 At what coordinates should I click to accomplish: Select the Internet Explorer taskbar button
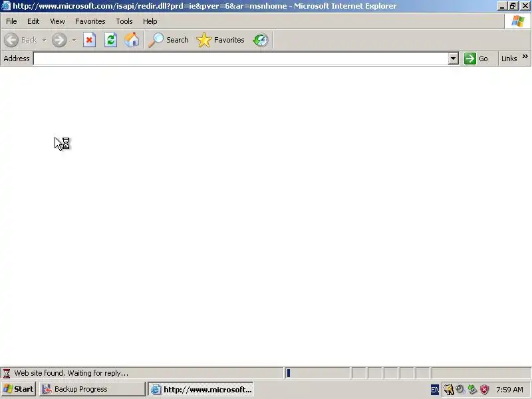pos(201,389)
